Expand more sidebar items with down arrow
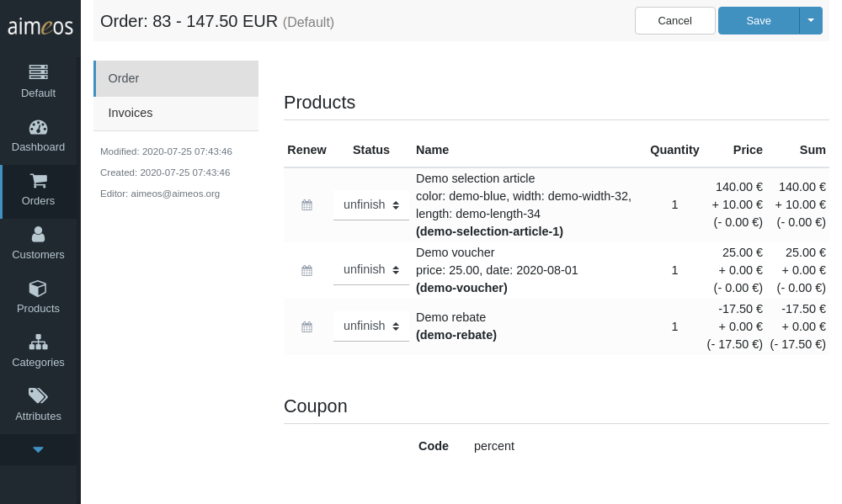This screenshot has width=842, height=504. point(38,450)
